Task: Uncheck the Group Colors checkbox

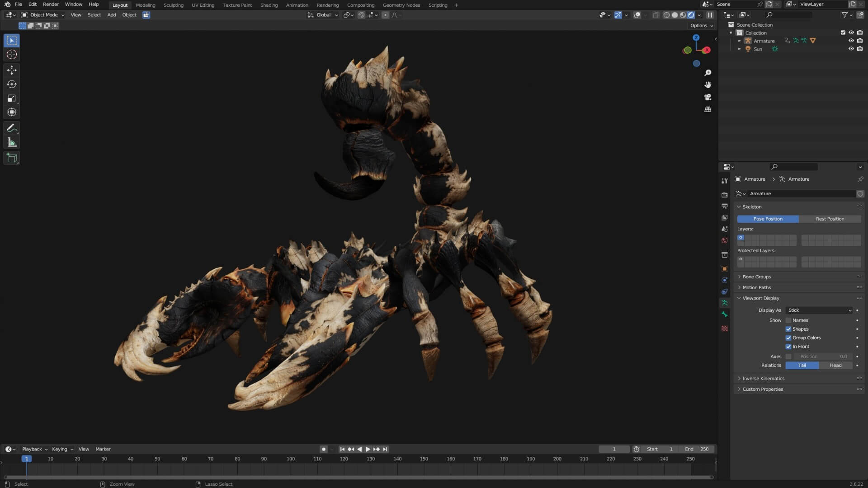Action: coord(788,338)
